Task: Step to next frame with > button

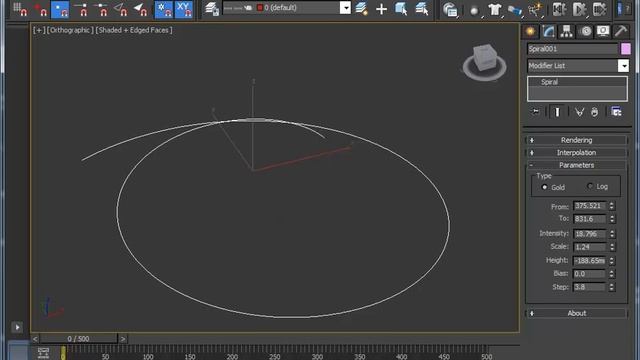Action: tap(122, 339)
